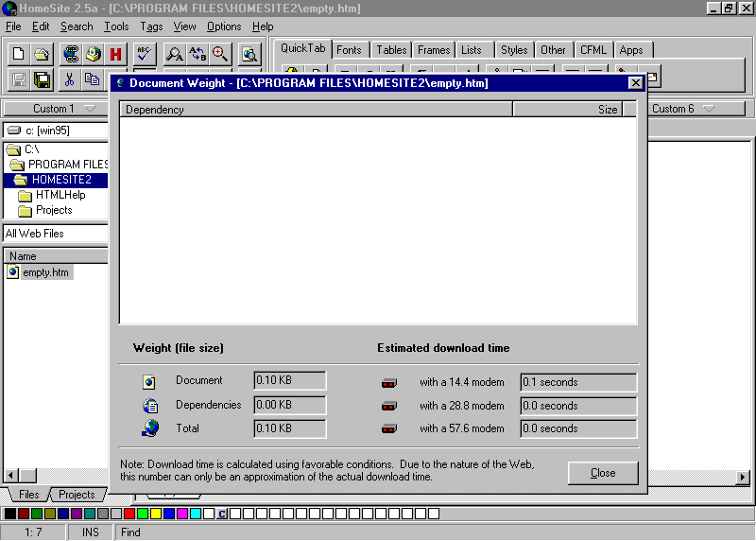Click the Cut scissors icon
Viewport: 756px width, 541px height.
[69, 79]
